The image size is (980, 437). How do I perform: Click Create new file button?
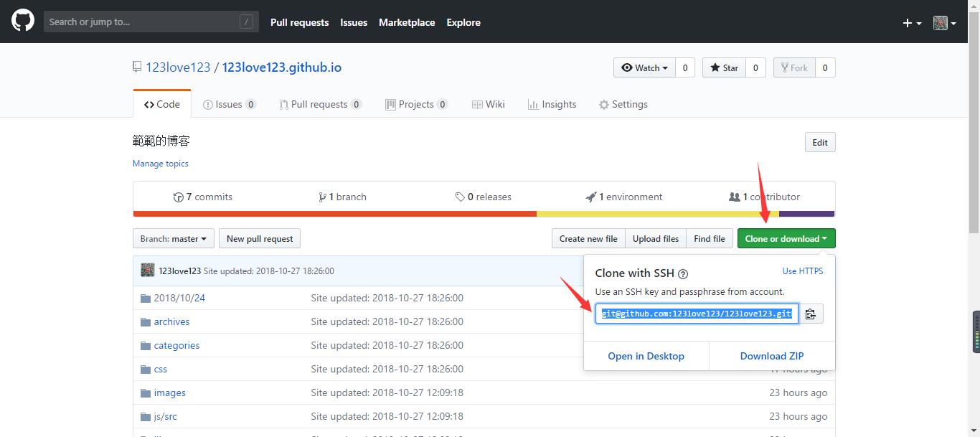588,238
